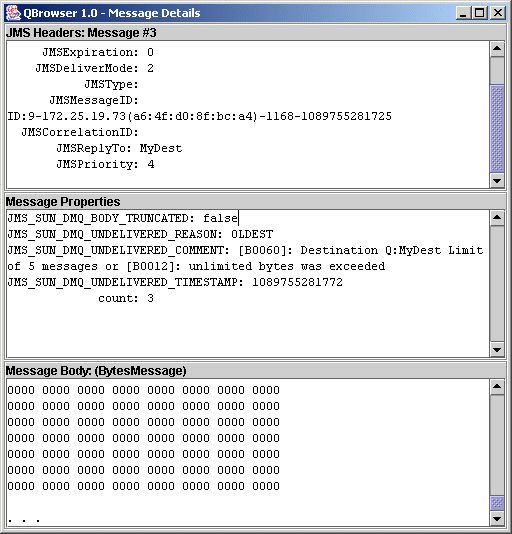Click the JMSMessageID: label
The height and width of the screenshot is (534, 512).
tap(94, 100)
